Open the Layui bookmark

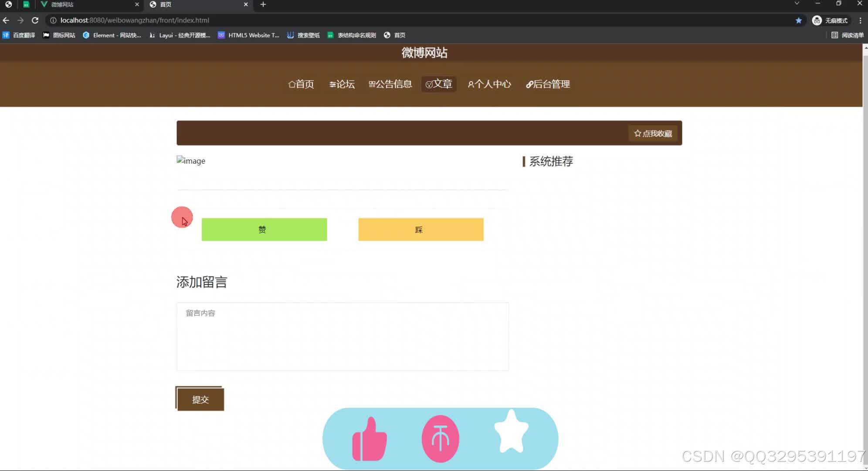point(180,35)
